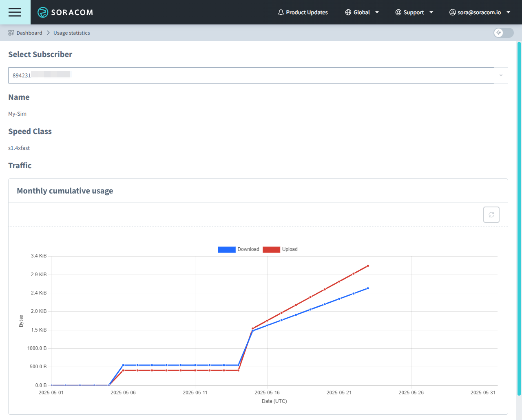Viewport: 522px width, 420px height.
Task: Click inside the subscriber ID input field
Action: coord(163,75)
